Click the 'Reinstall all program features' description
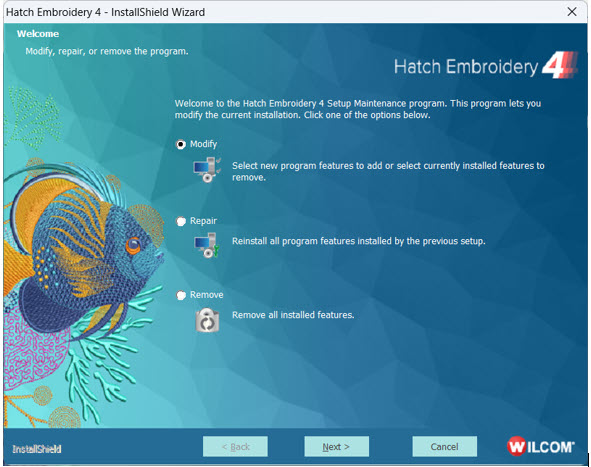The height and width of the screenshot is (467, 591). click(x=358, y=241)
